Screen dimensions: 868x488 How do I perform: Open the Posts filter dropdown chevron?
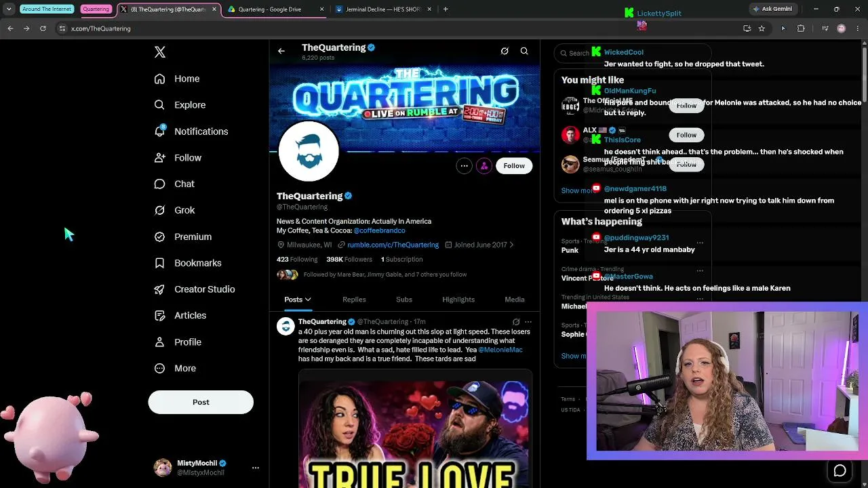(308, 300)
